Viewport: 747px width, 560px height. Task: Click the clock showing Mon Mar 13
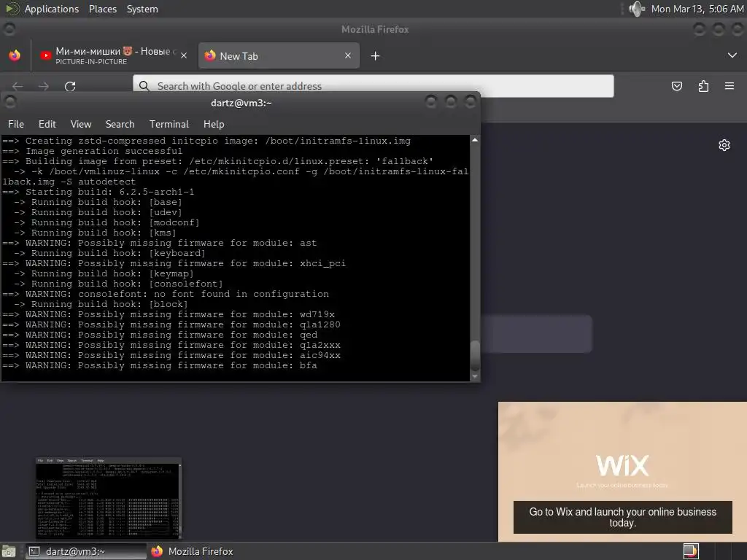pos(697,9)
